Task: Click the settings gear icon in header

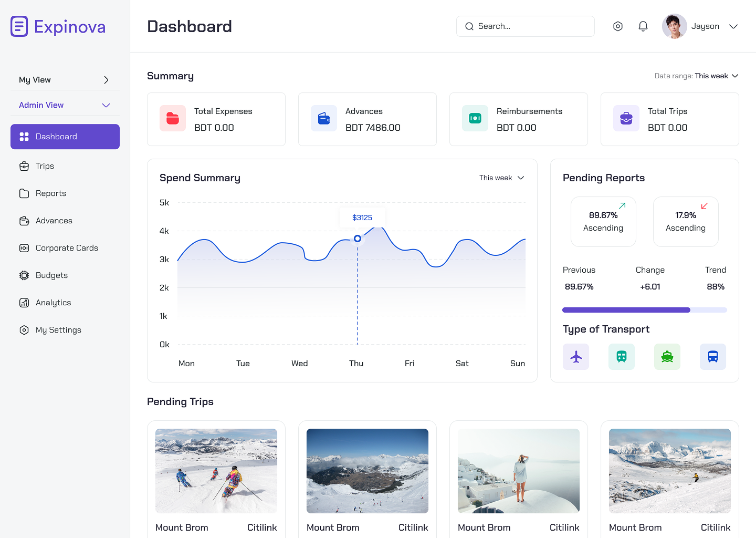Action: click(617, 26)
